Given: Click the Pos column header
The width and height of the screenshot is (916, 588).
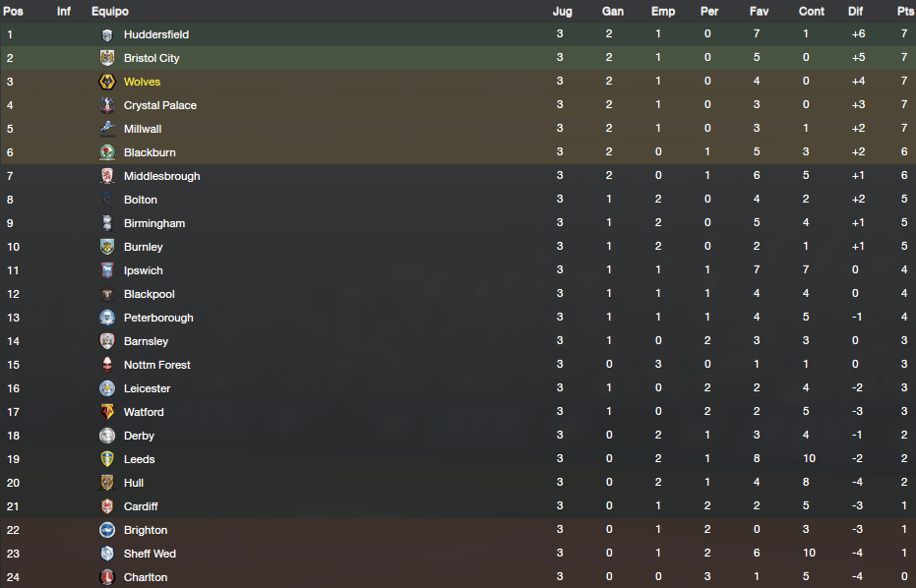Looking at the screenshot, I should (x=13, y=11).
